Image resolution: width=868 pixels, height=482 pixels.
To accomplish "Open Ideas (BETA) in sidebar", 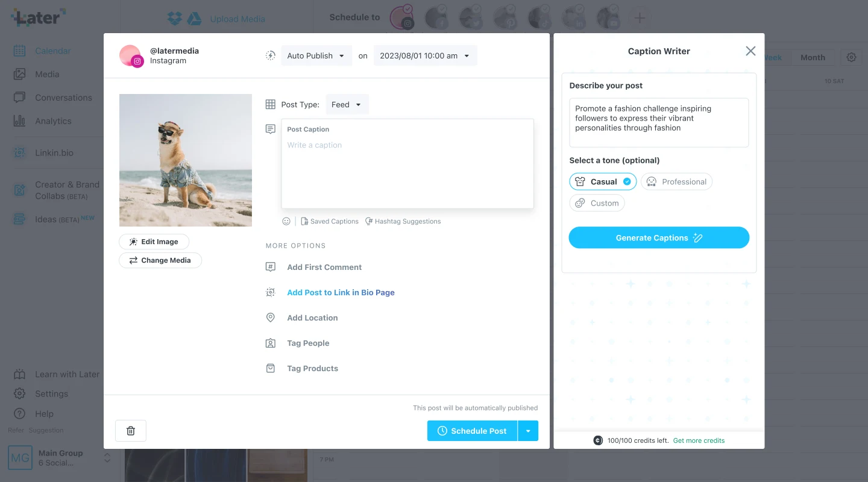I will (54, 219).
